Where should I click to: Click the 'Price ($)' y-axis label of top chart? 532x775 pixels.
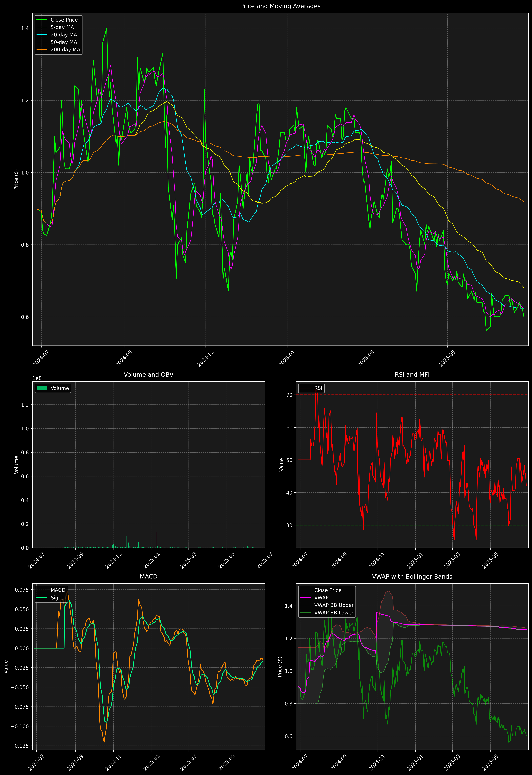point(16,179)
